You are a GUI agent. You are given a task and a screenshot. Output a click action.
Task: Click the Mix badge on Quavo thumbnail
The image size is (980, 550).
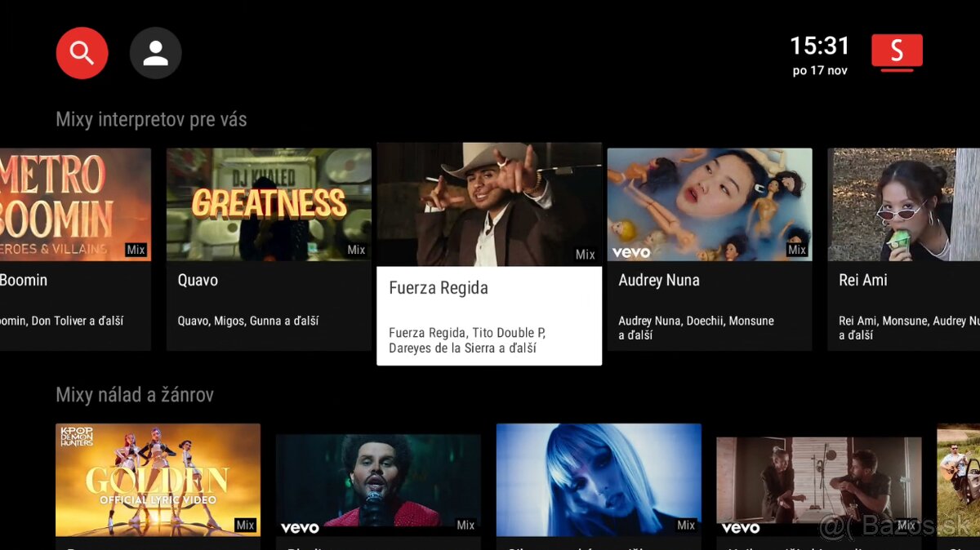356,250
